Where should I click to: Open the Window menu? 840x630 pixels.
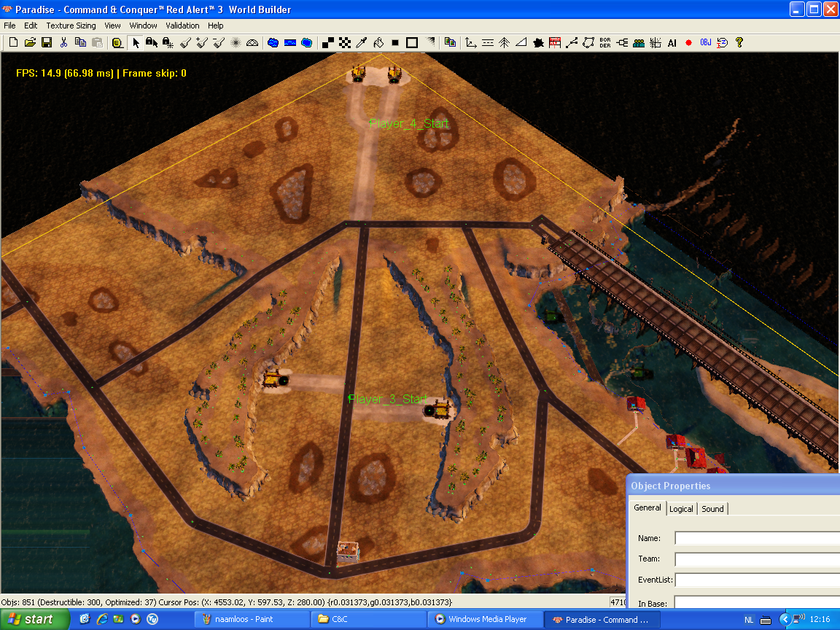[143, 26]
